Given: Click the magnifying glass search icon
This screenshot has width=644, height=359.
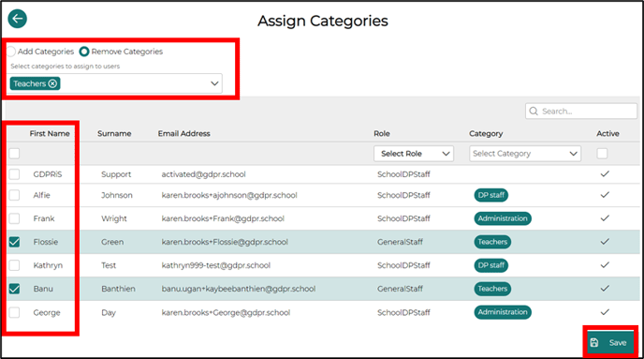Looking at the screenshot, I should 534,111.
